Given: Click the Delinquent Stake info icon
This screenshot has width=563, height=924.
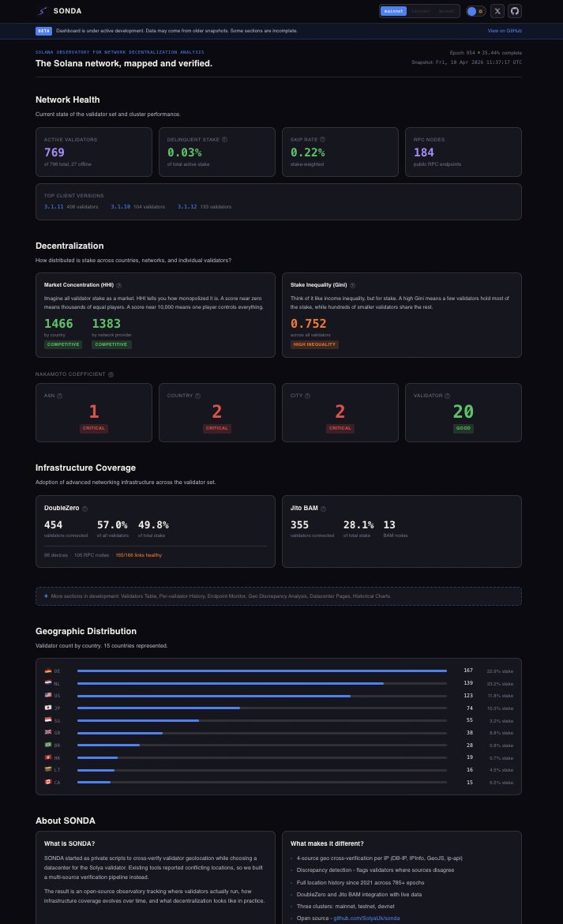Looking at the screenshot, I should tap(224, 140).
